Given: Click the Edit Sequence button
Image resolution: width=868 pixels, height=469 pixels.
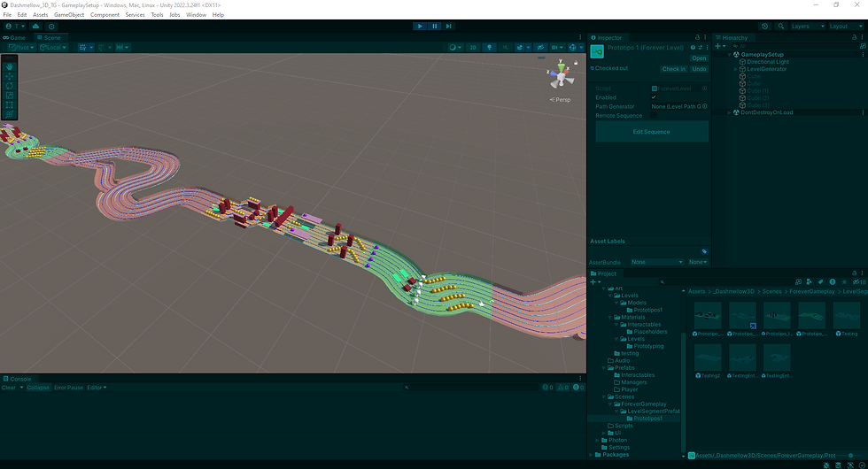Looking at the screenshot, I should click(652, 132).
